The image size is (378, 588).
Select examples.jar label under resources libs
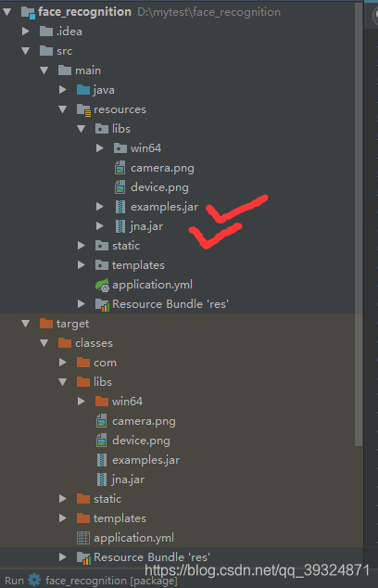[165, 207]
